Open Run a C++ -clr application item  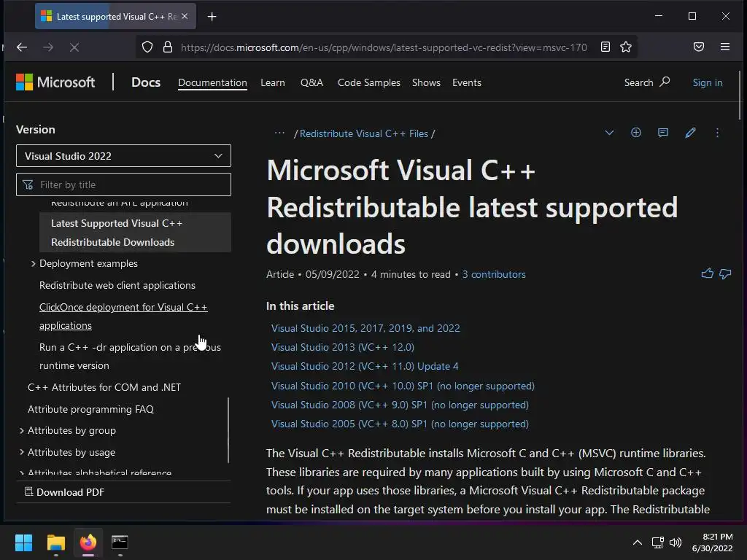point(130,356)
